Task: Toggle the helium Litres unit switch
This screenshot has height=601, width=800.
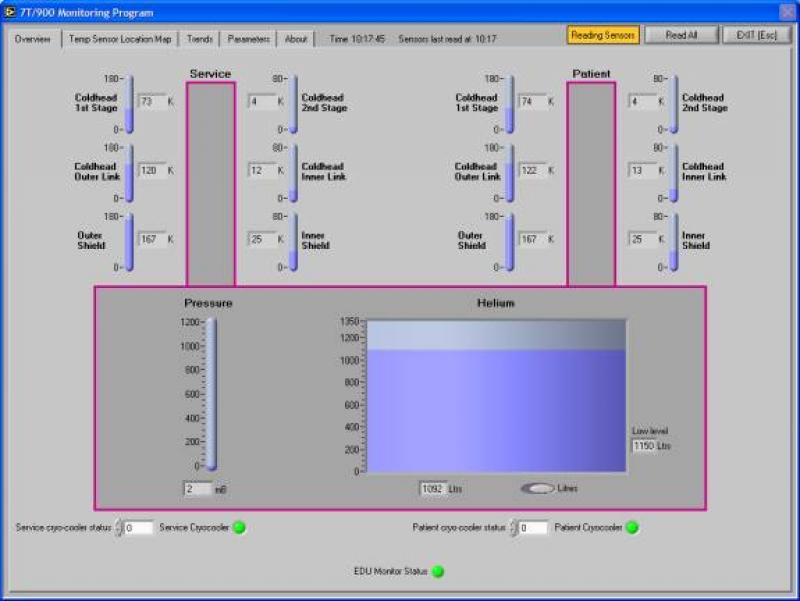Action: pyautogui.click(x=537, y=488)
